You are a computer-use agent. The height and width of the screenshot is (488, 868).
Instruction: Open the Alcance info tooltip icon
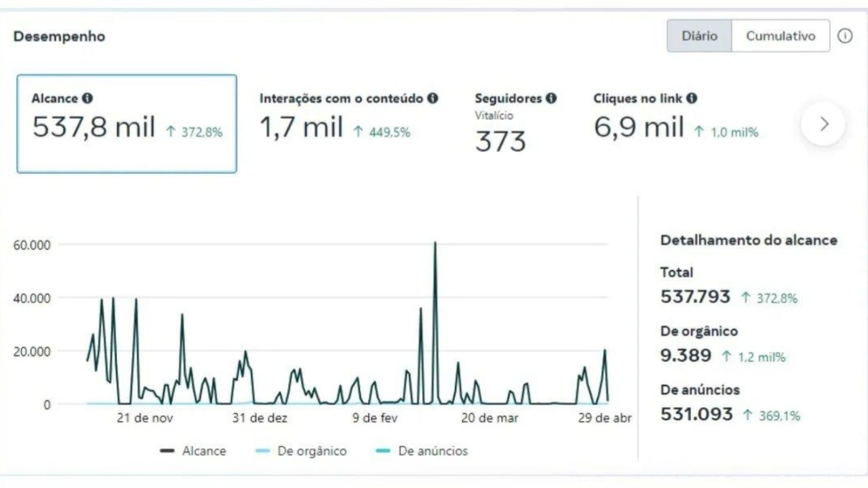click(87, 98)
